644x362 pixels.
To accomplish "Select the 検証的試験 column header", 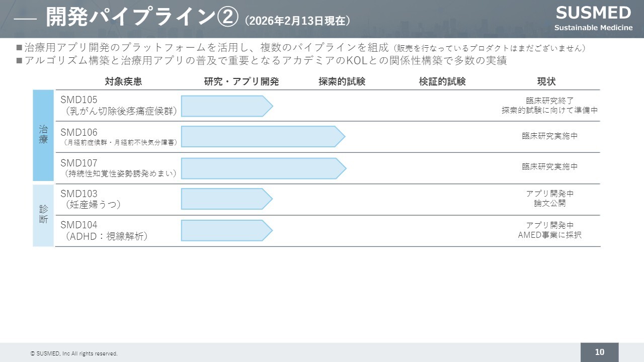I will 442,81.
